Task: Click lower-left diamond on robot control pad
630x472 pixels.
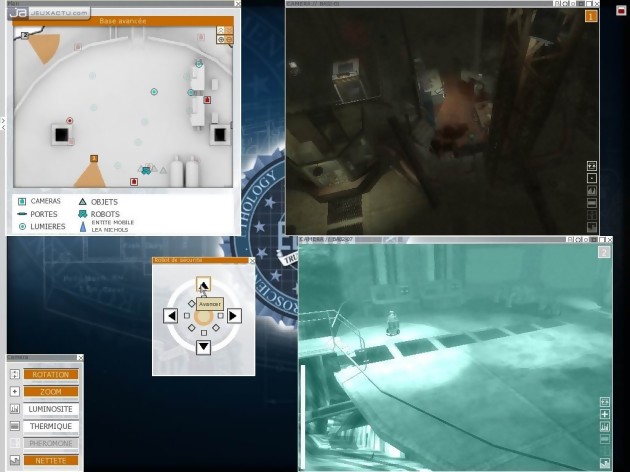Action: coord(192,328)
